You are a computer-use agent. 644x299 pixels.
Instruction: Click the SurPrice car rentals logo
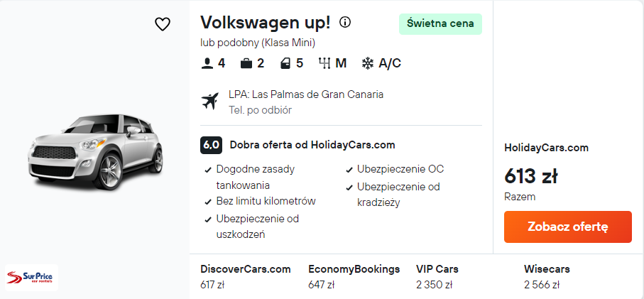point(31,277)
